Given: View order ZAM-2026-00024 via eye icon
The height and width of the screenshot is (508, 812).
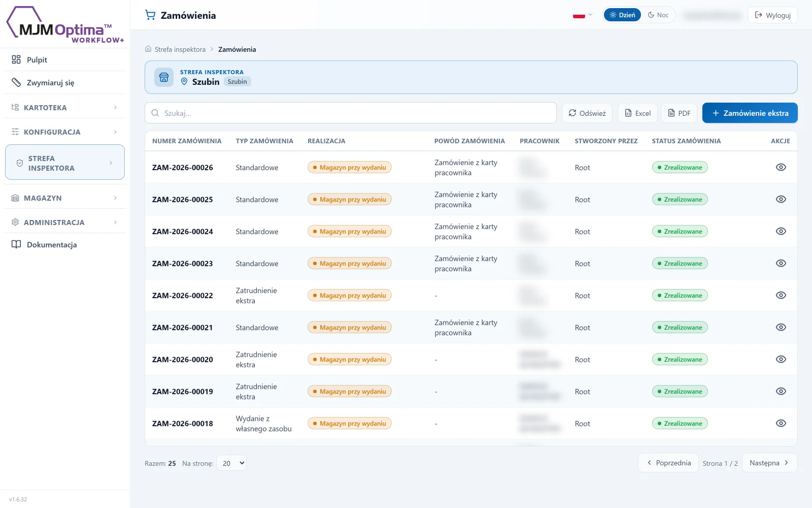Looking at the screenshot, I should [x=781, y=231].
